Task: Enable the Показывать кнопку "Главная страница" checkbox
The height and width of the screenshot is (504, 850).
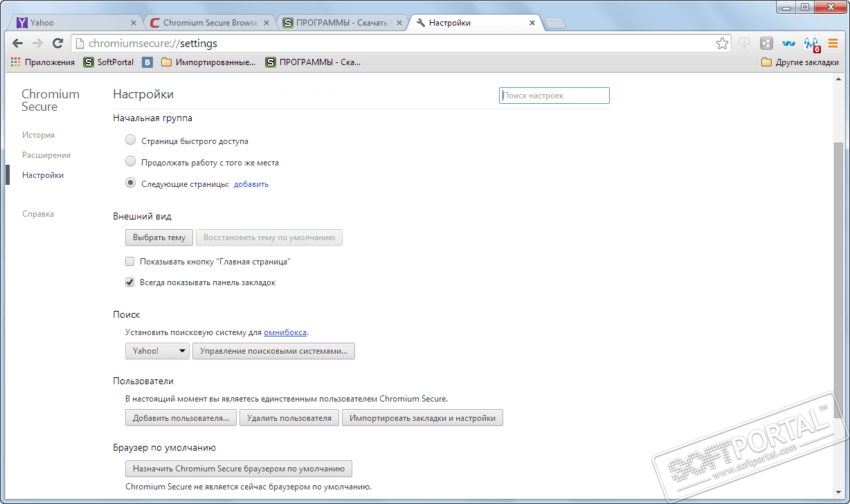Action: pos(130,262)
